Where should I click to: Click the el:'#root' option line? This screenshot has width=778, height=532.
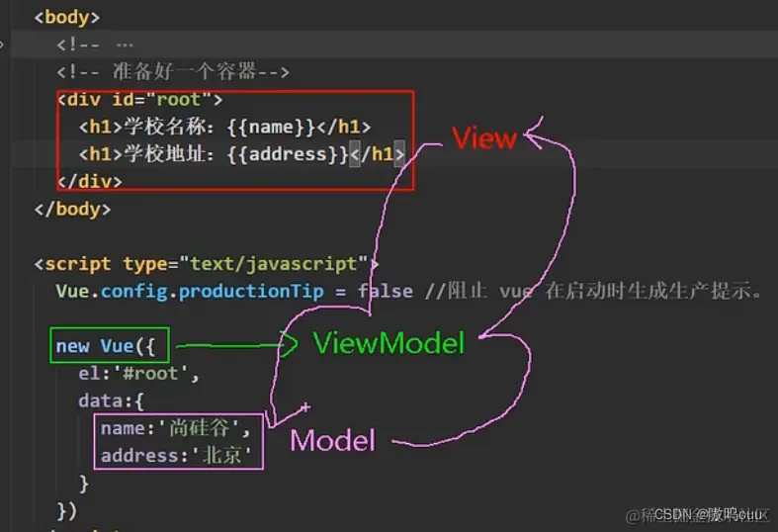pyautogui.click(x=139, y=373)
